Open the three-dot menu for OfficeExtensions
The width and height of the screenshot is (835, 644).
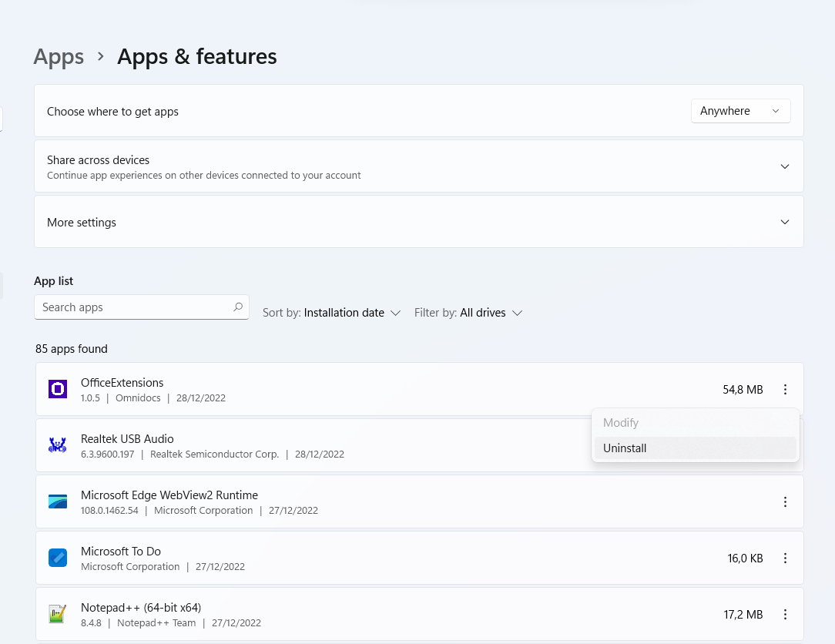pos(785,389)
